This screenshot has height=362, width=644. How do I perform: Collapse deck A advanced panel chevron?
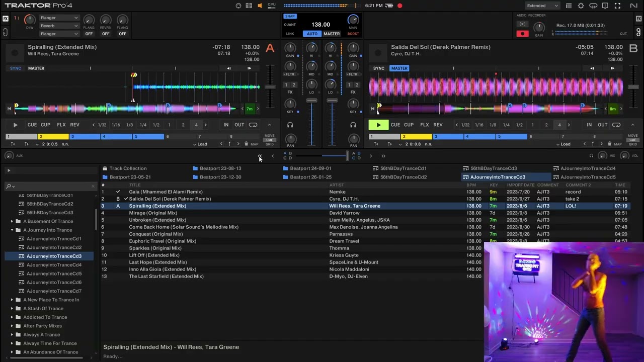tap(269, 125)
